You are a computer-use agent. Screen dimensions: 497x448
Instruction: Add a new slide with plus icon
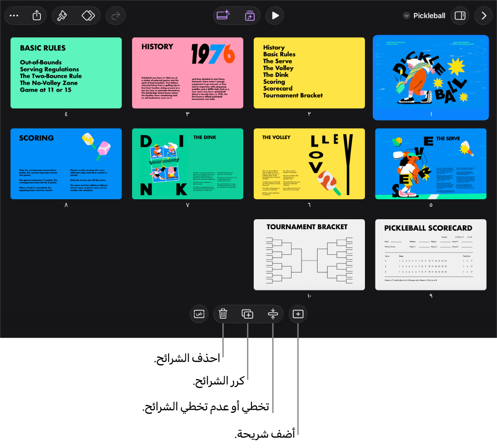click(x=298, y=314)
